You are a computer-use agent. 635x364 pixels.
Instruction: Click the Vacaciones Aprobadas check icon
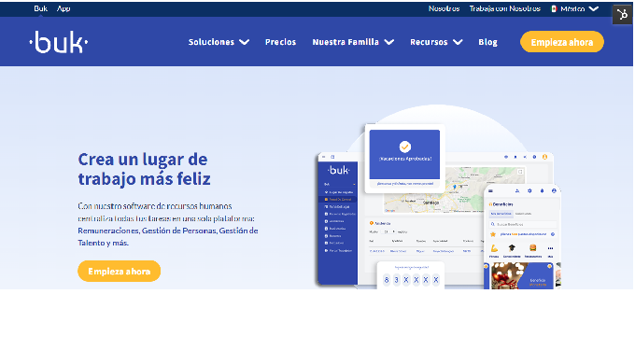point(404,147)
